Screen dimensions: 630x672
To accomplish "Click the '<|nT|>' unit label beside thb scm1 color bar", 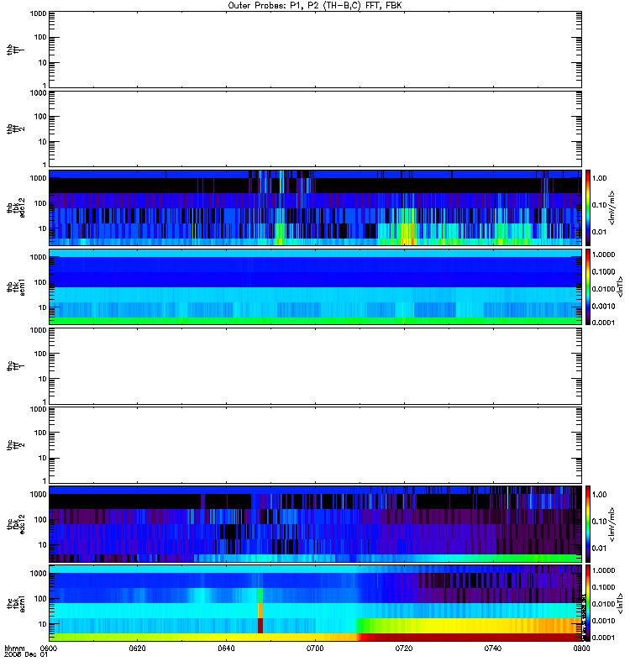I will (x=620, y=286).
